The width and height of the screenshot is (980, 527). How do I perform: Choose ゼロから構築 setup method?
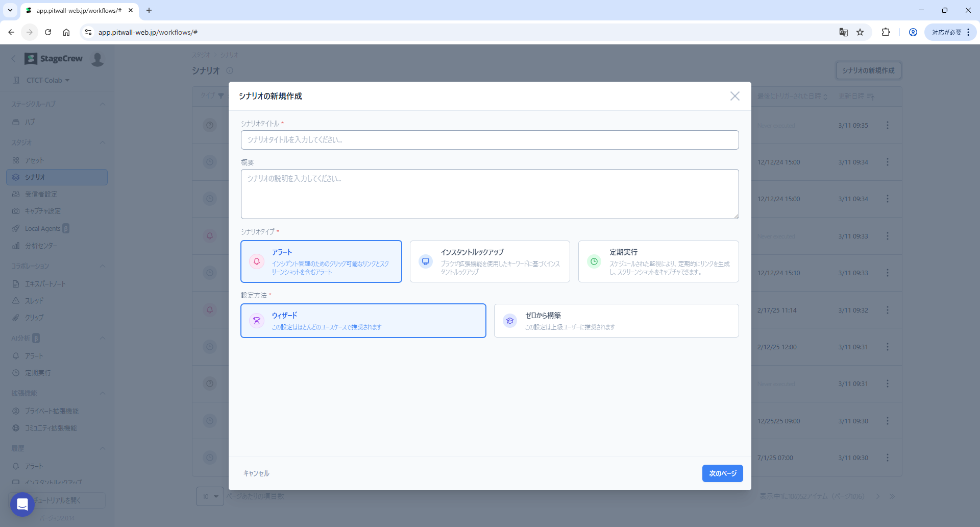tap(616, 321)
